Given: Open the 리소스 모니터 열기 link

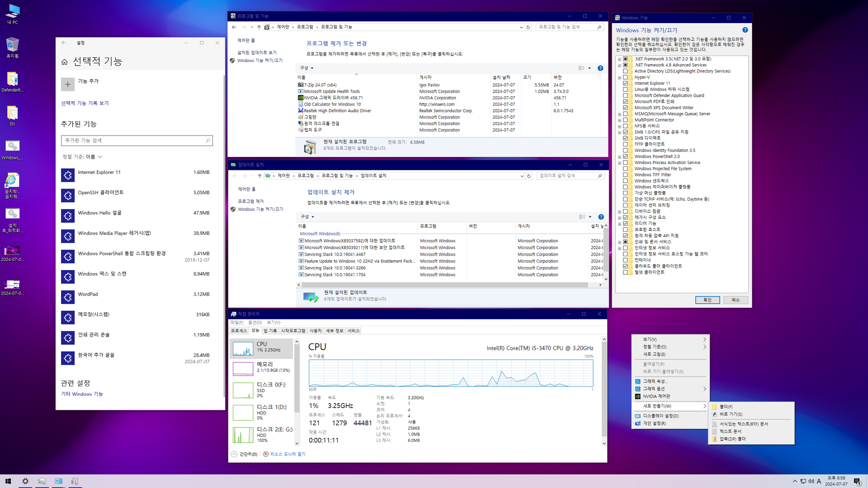Looking at the screenshot, I should 288,454.
